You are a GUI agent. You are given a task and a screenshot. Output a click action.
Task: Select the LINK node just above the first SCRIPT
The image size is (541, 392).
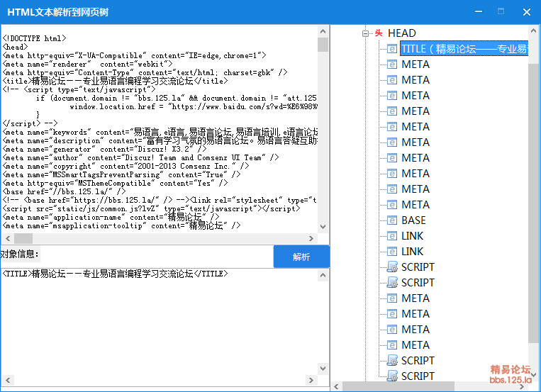point(412,252)
